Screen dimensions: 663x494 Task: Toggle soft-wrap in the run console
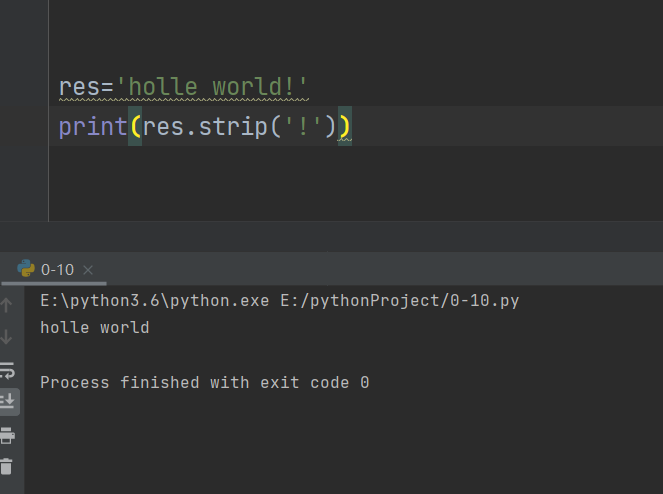[7, 369]
